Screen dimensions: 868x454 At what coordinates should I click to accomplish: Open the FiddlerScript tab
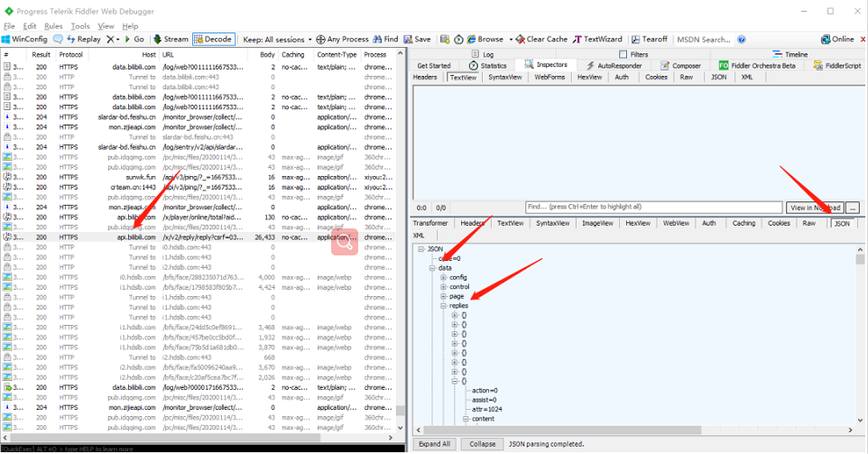pyautogui.click(x=837, y=65)
